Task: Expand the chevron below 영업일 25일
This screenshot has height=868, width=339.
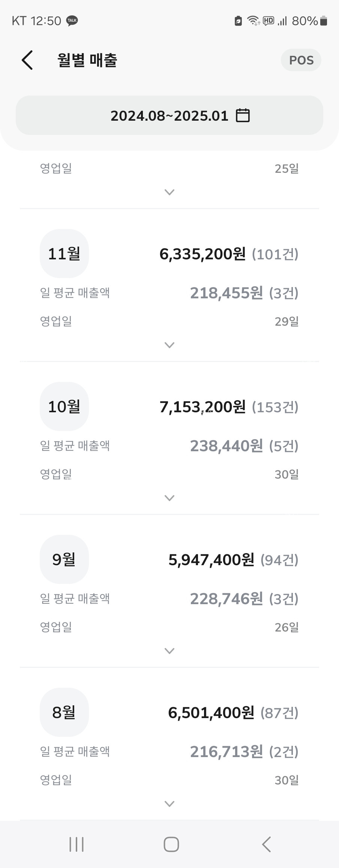Action: [x=169, y=192]
